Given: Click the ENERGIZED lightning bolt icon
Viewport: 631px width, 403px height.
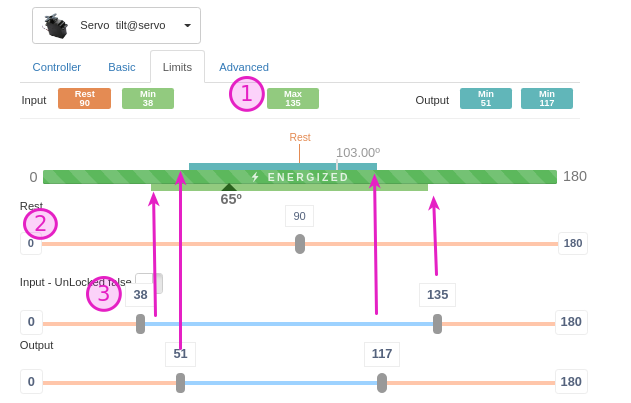Looking at the screenshot, I should 255,177.
